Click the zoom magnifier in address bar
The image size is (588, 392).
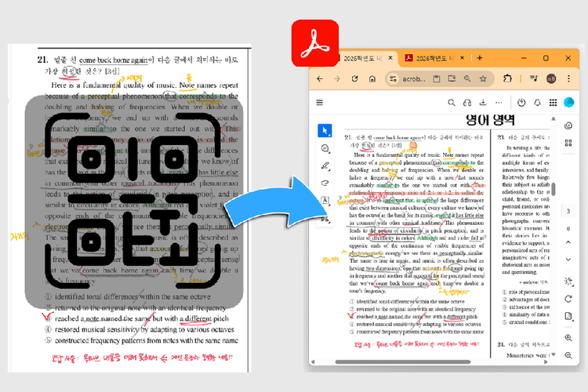click(467, 78)
